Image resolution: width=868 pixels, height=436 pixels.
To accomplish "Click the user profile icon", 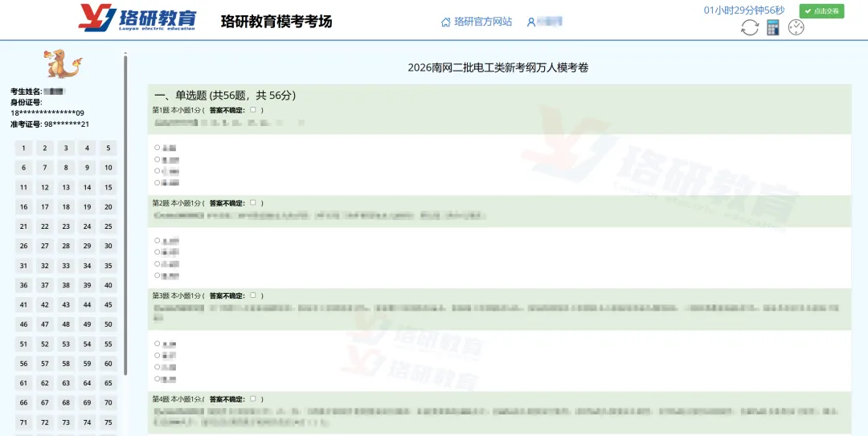I will click(531, 22).
